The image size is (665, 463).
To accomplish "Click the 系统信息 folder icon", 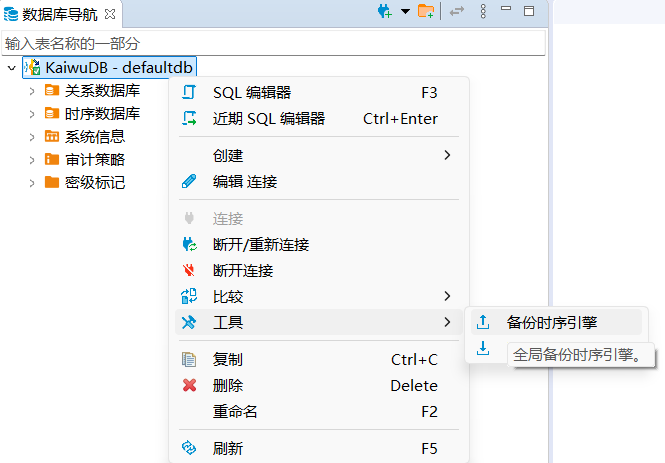I will tap(52, 136).
